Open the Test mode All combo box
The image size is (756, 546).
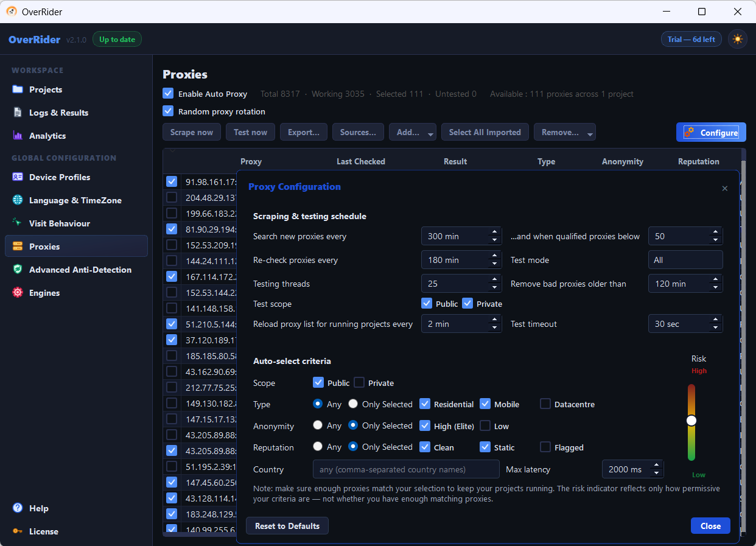pyautogui.click(x=685, y=260)
